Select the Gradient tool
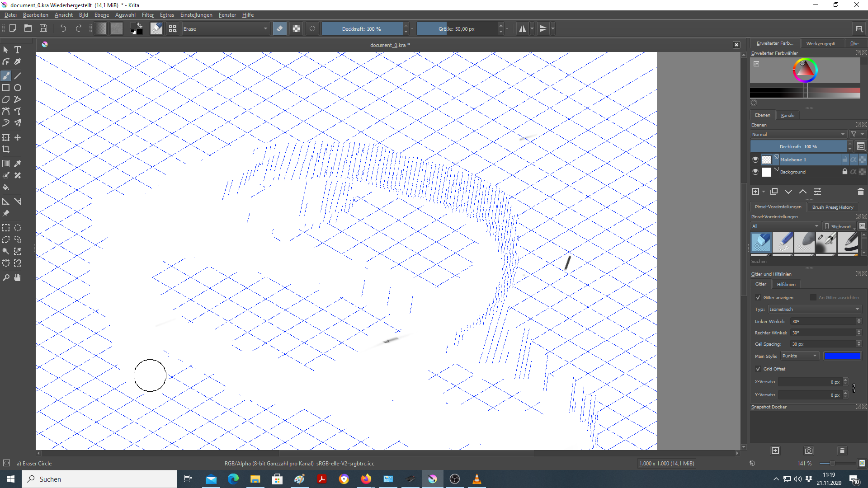This screenshot has height=488, width=868. pyautogui.click(x=6, y=164)
